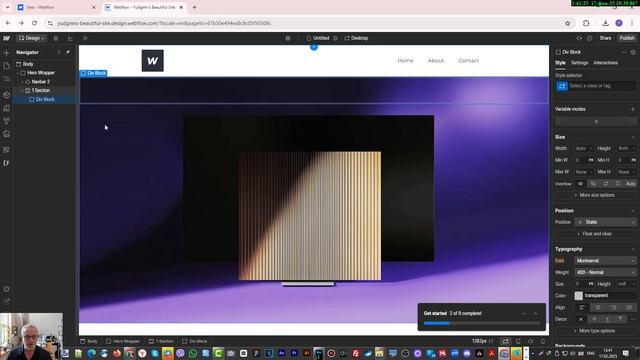Open the Design mode dropdown

31,38
